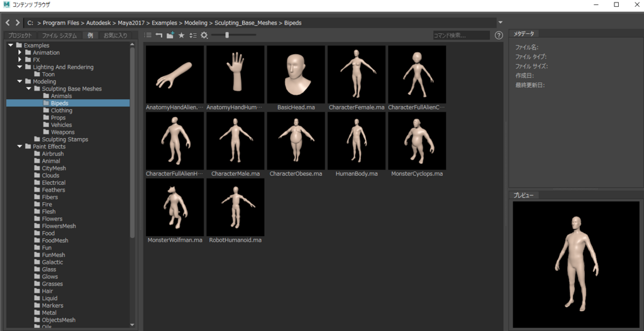Collapse the Paint Effects tree node

[x=19, y=146]
